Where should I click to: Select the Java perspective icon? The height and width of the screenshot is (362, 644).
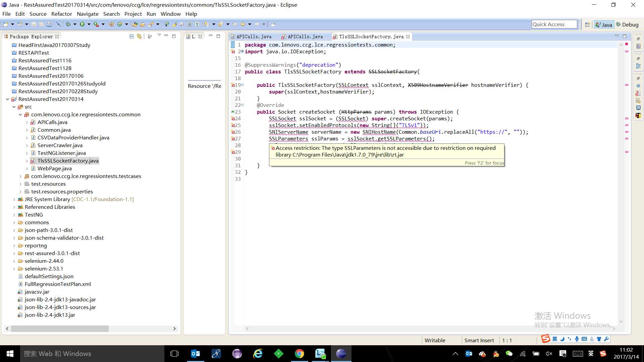(x=603, y=24)
